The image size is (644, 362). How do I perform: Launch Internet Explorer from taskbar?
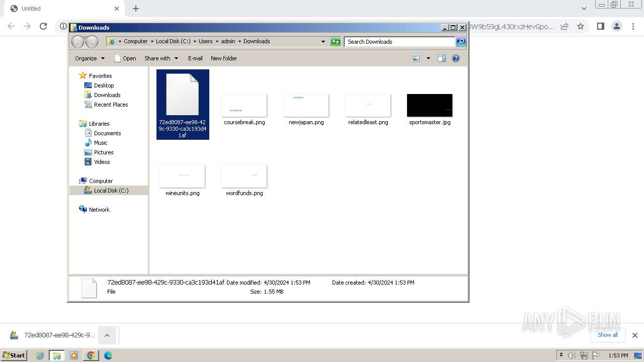point(40,355)
